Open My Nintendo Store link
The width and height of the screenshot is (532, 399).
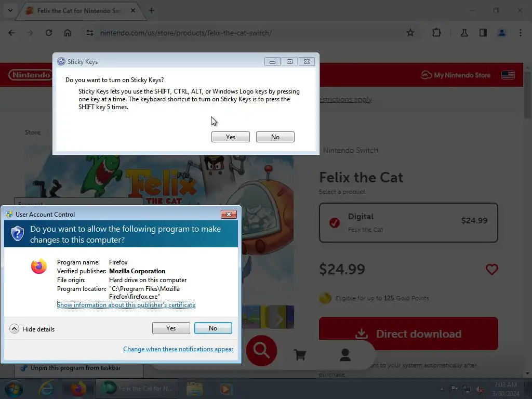pyautogui.click(x=456, y=75)
